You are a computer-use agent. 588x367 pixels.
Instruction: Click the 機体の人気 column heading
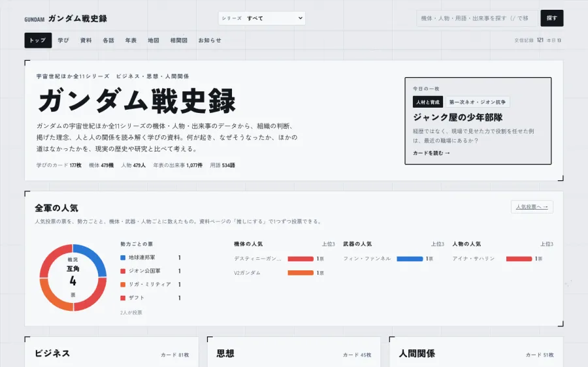point(248,244)
